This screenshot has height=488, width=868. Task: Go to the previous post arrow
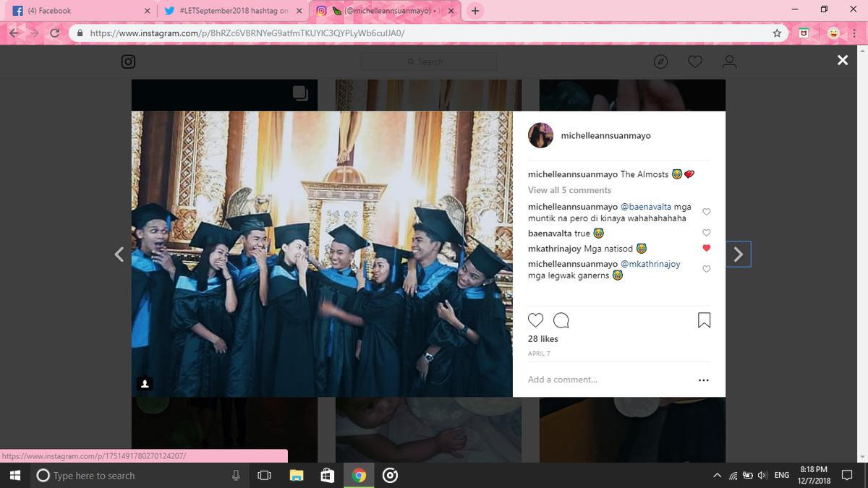[119, 254]
